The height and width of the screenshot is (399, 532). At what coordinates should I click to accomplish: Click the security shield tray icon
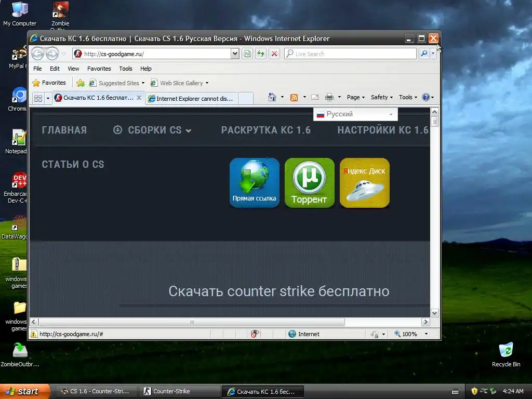click(474, 391)
